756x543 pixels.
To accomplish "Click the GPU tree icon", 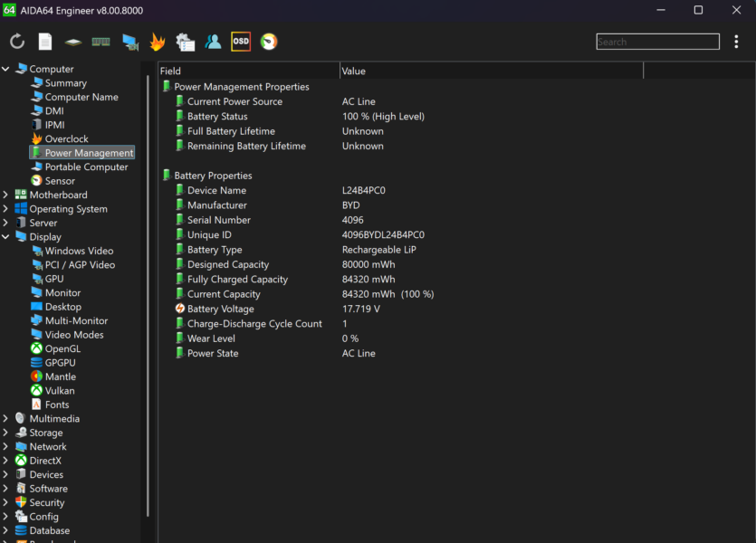I will coord(37,279).
